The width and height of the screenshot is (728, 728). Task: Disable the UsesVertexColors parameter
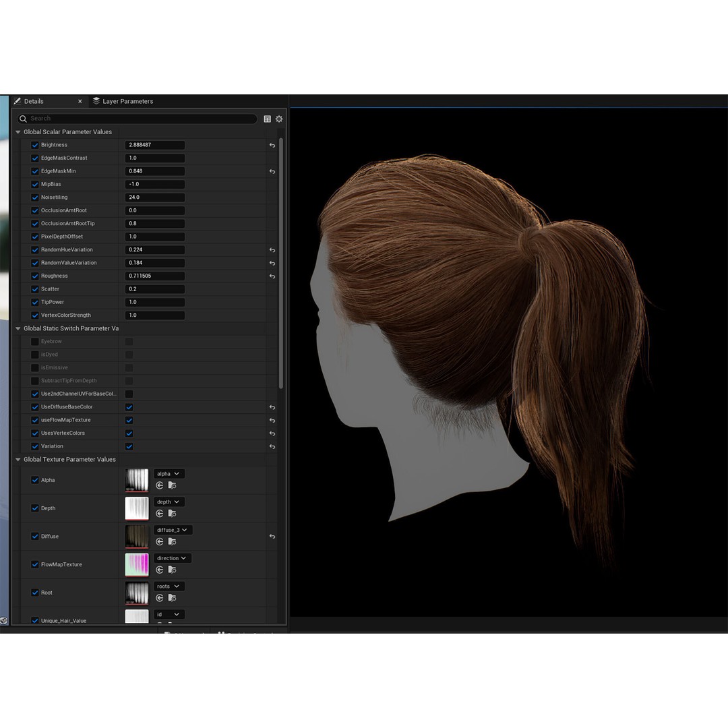point(129,433)
